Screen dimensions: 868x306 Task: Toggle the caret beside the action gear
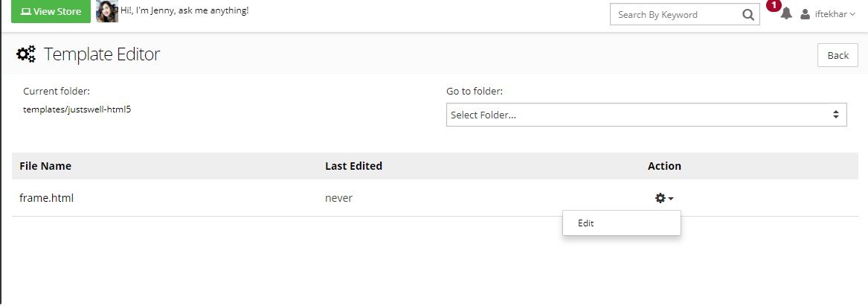click(670, 199)
